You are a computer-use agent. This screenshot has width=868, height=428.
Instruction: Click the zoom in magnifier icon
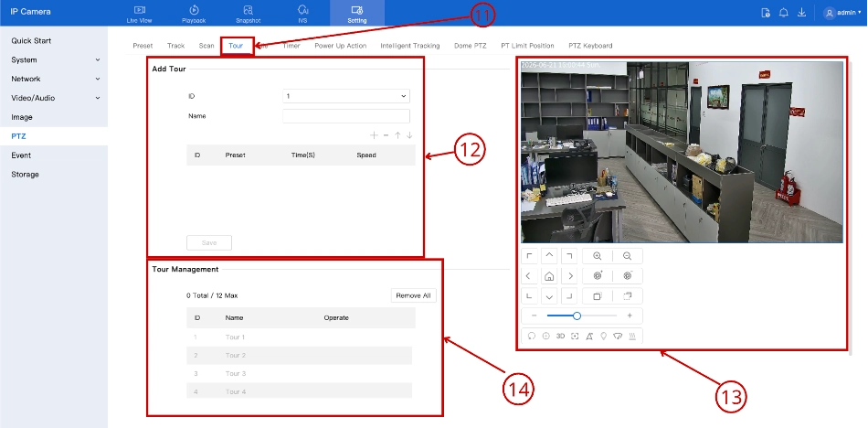(598, 256)
